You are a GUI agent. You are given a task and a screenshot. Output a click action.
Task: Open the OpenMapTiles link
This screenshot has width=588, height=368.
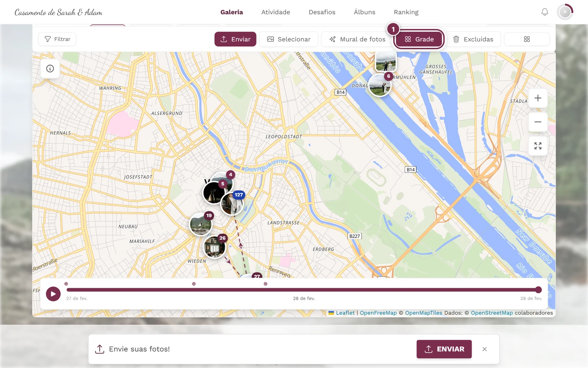[x=423, y=313]
